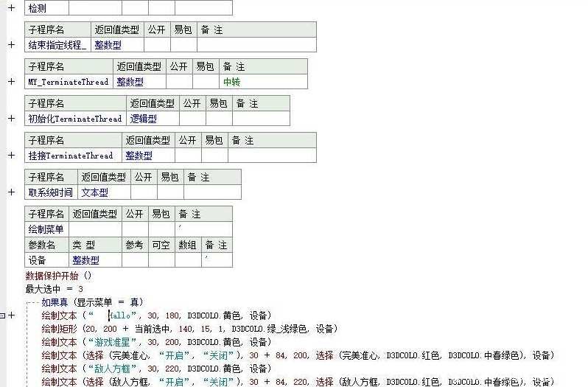This screenshot has width=588, height=387.
Task: Expand the 取系统时间 subroutine plus sign
Action: 12,192
